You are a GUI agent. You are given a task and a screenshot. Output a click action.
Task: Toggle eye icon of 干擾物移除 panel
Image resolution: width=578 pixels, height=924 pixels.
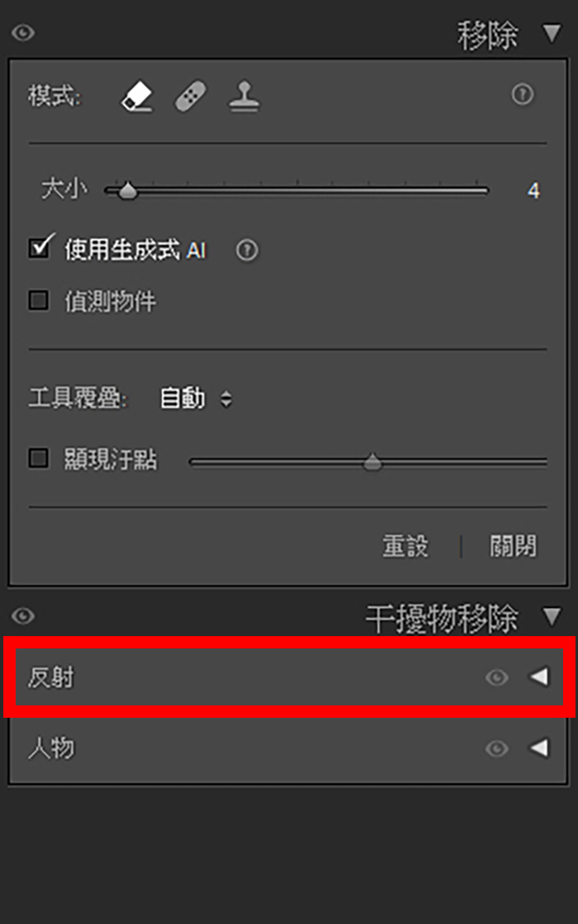point(23,616)
